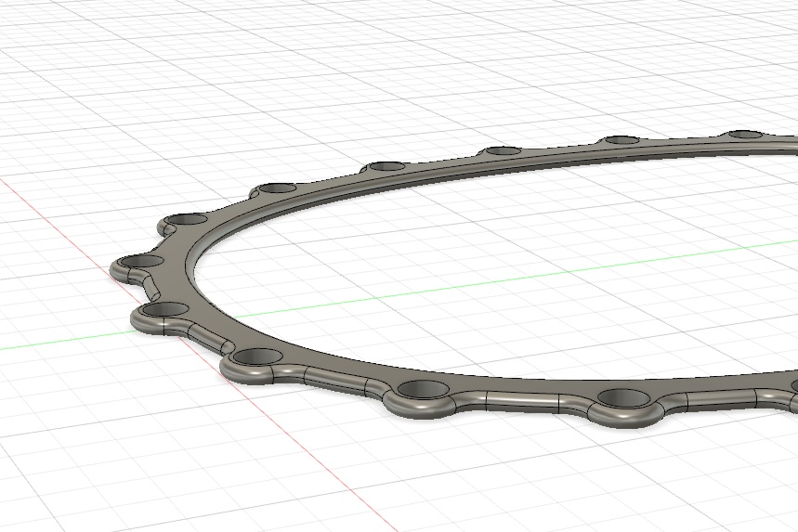Select the leftmost bolt hole on the ring
The image size is (798, 532).
[x=141, y=263]
